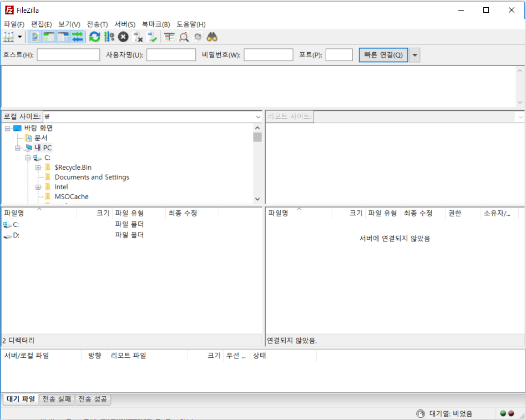Open quick connect history dropdown arrow
The width and height of the screenshot is (526, 420).
pos(414,55)
